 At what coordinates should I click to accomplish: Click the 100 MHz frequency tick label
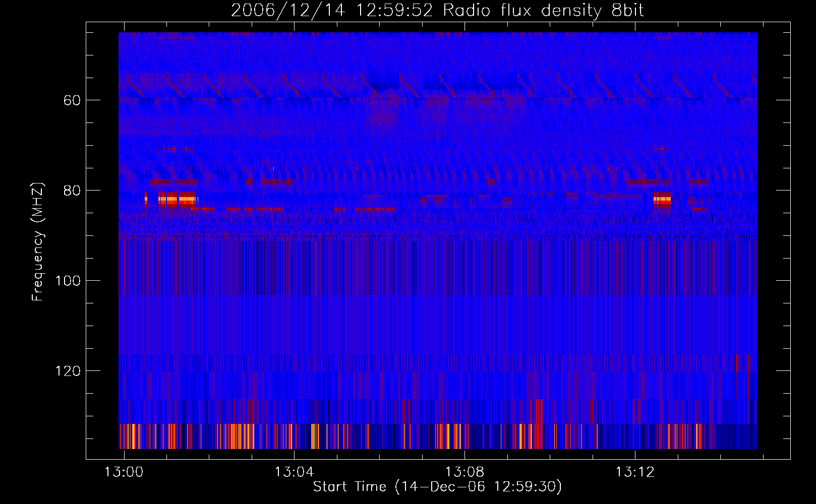click(68, 281)
